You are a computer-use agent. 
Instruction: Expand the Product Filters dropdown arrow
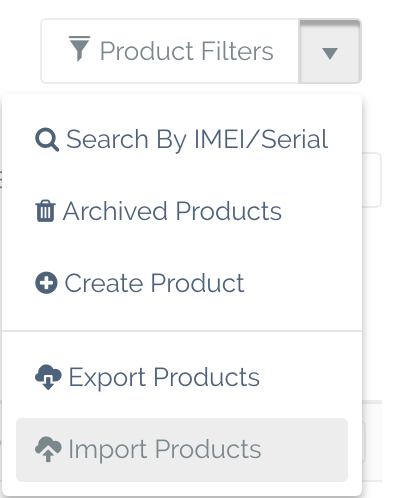click(x=330, y=51)
